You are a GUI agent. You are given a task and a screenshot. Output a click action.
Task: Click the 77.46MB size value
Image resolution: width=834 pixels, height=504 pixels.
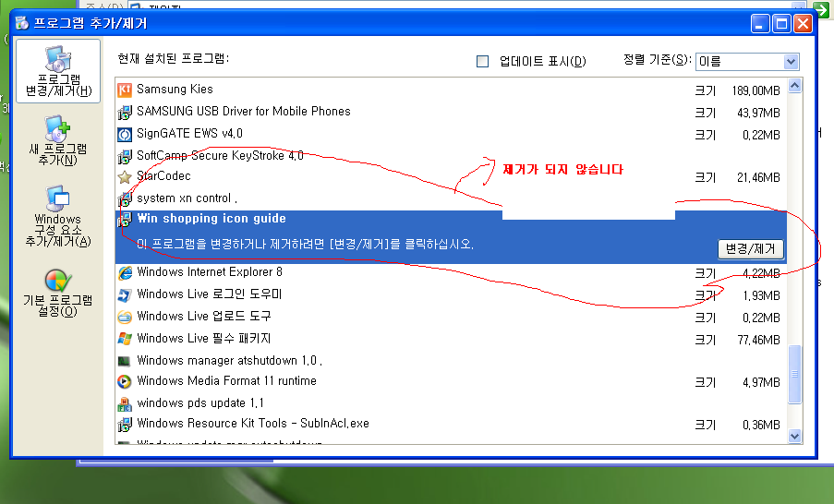(x=758, y=340)
